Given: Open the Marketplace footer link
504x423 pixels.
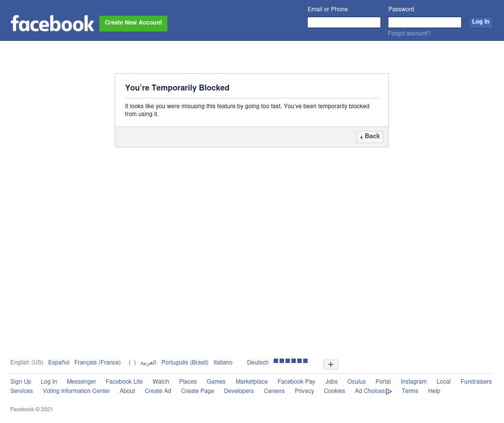Looking at the screenshot, I should [252, 382].
